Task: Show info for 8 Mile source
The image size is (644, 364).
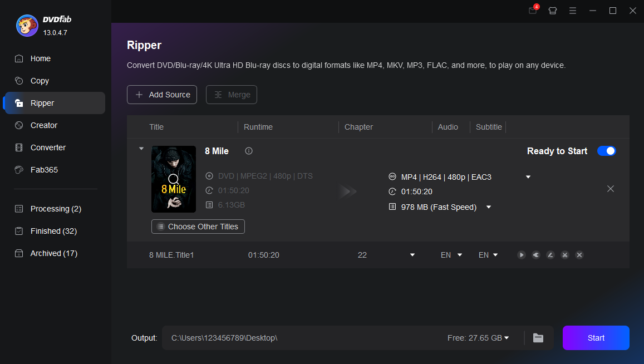Action: (249, 151)
